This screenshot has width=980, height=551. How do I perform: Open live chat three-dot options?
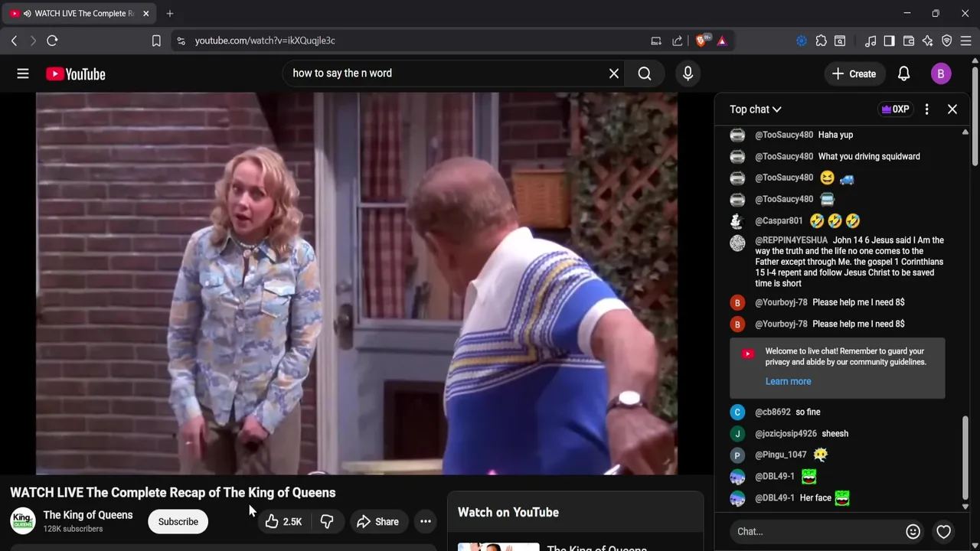[x=926, y=109]
